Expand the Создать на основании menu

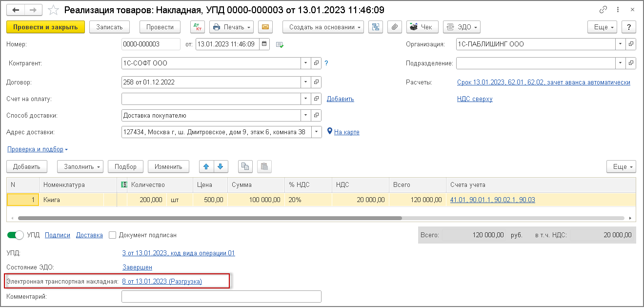323,27
